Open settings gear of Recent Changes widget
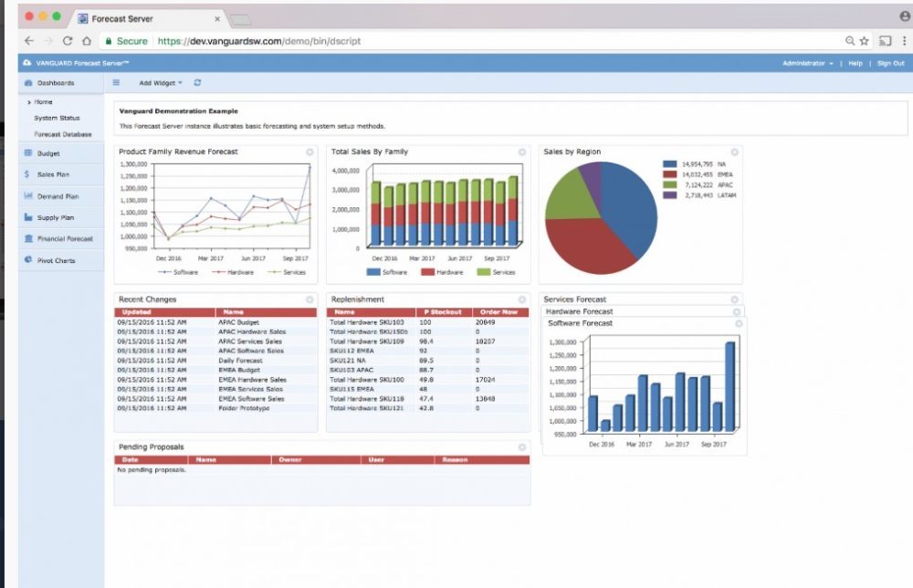This screenshot has height=588, width=913. point(310,299)
